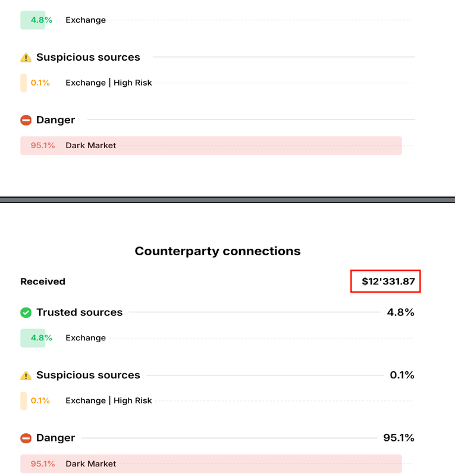
Task: Expand the Danger heading in the upper panel
Action: tap(55, 120)
